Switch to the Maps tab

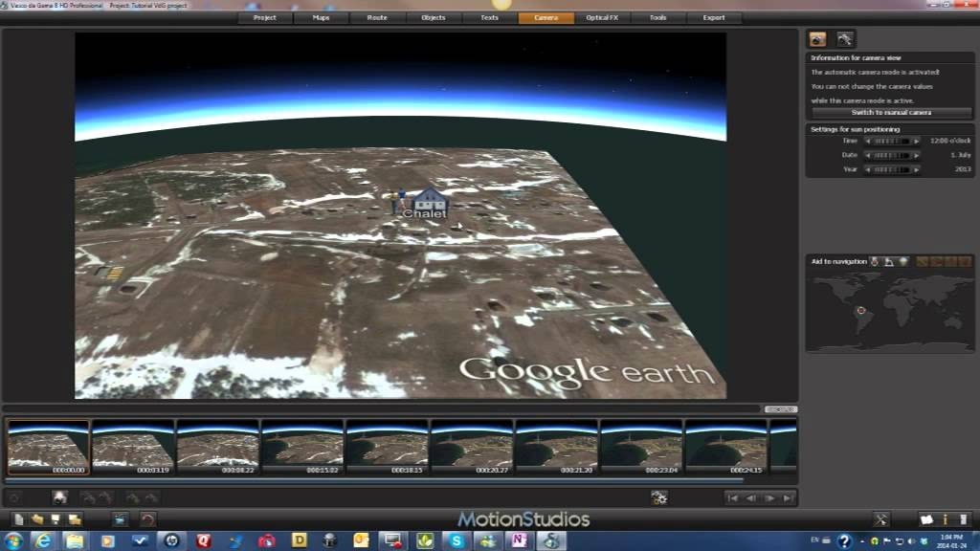pos(322,18)
